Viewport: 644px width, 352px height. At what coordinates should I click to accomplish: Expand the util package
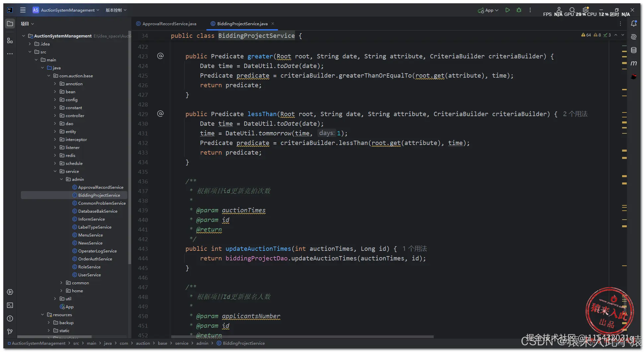point(55,299)
